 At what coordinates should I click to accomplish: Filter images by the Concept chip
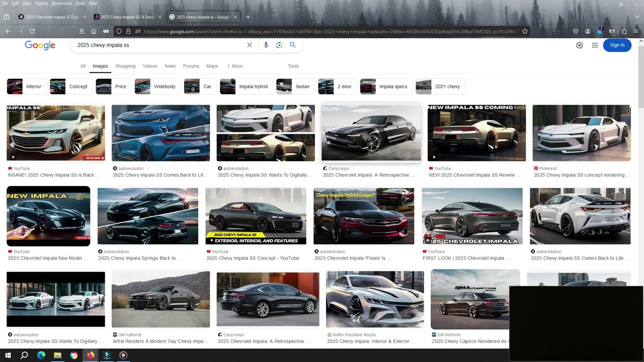(70, 86)
